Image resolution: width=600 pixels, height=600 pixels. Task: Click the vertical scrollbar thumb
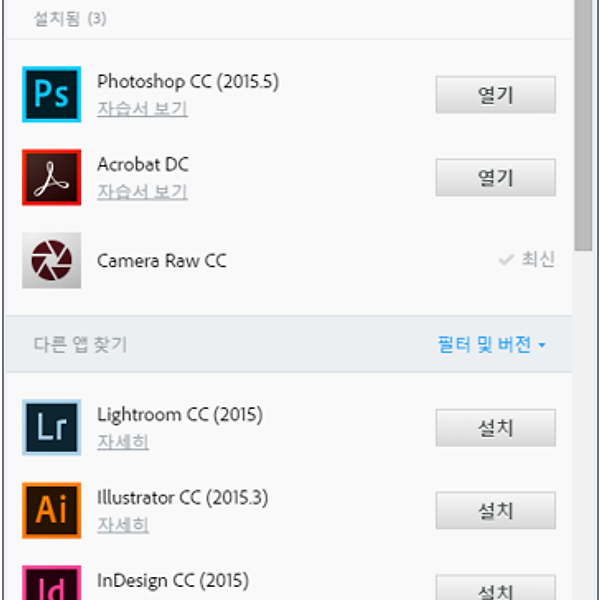(x=583, y=125)
